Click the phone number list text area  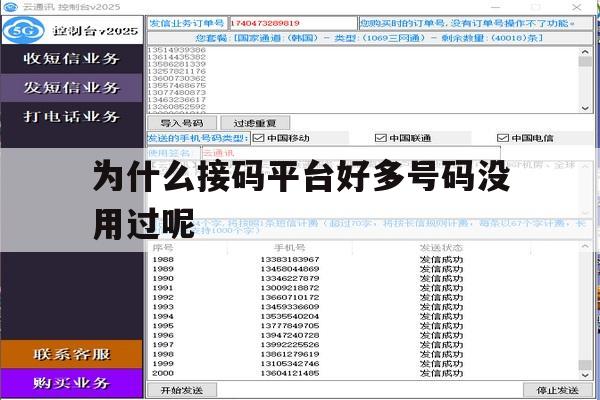(x=363, y=80)
